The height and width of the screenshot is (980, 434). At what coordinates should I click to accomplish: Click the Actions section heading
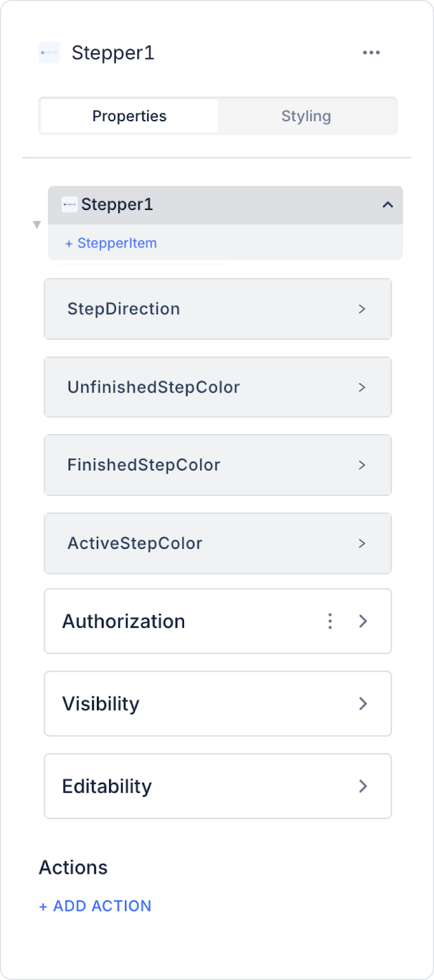(x=74, y=867)
